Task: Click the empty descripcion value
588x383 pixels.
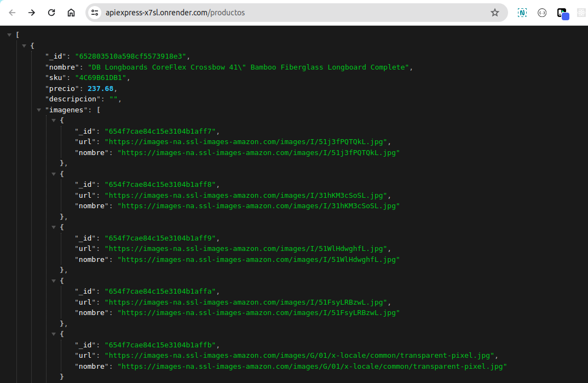Action: pyautogui.click(x=113, y=99)
